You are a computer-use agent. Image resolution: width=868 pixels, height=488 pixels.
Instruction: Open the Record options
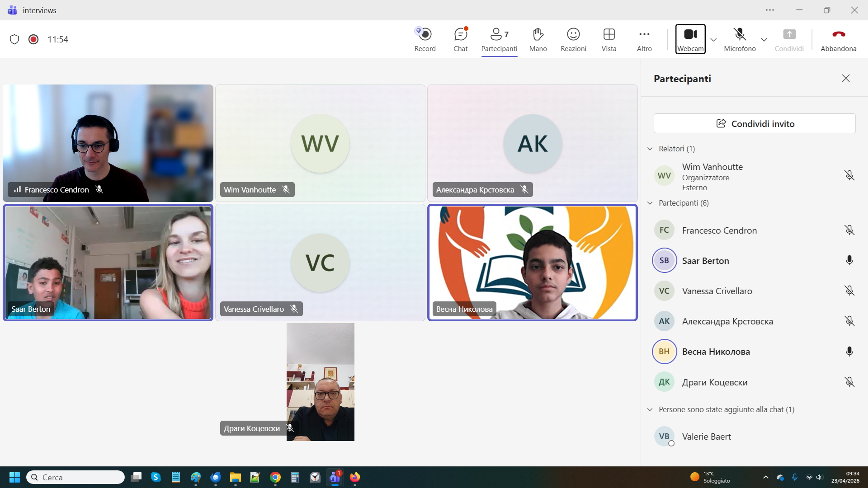point(425,39)
